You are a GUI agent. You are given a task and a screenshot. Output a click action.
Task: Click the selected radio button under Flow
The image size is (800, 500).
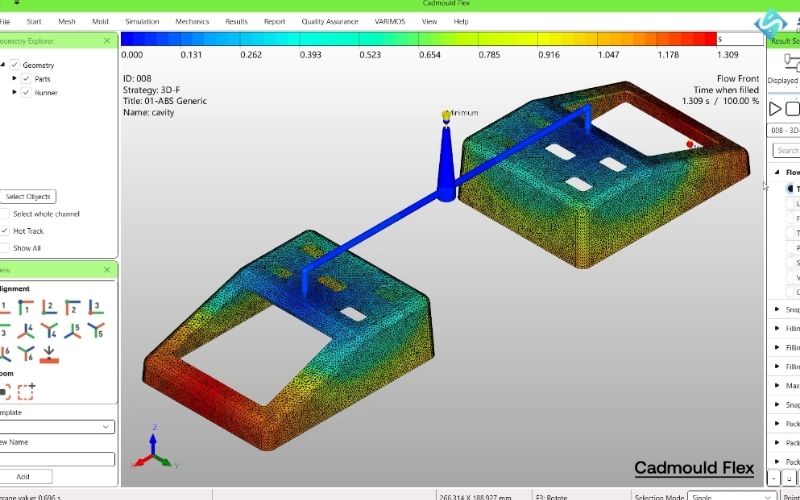[x=792, y=189]
